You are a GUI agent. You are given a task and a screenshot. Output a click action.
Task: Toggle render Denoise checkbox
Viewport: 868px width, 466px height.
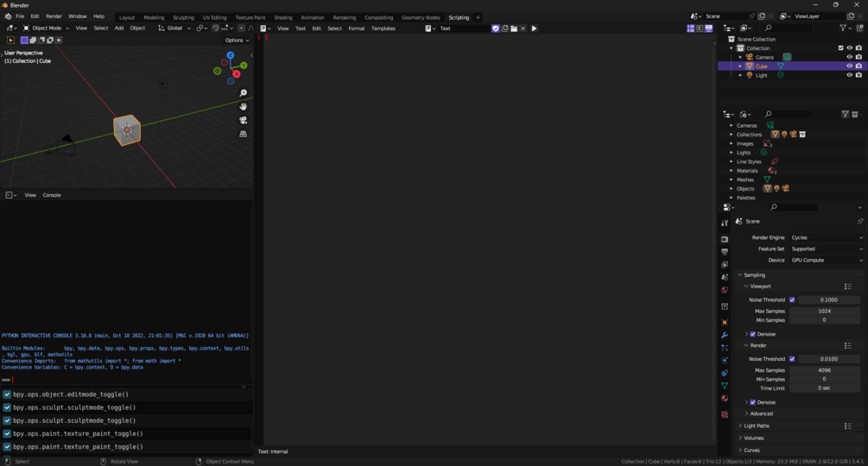753,402
